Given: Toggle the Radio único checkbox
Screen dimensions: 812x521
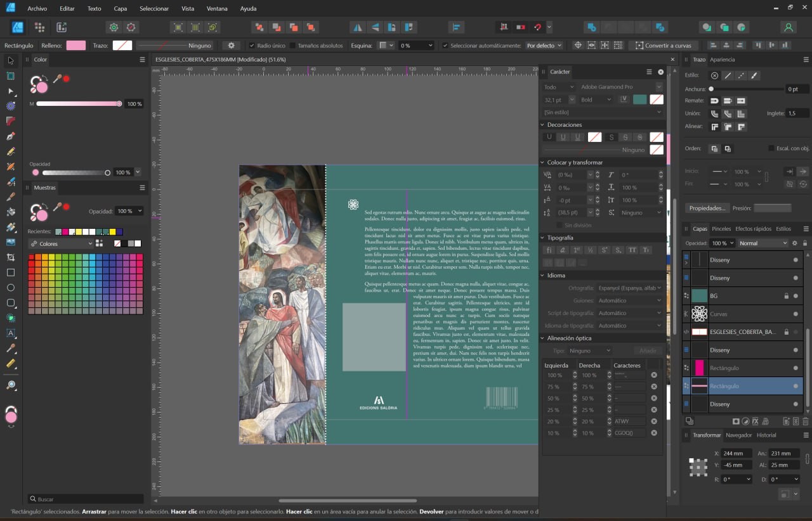Looking at the screenshot, I should tap(252, 46).
